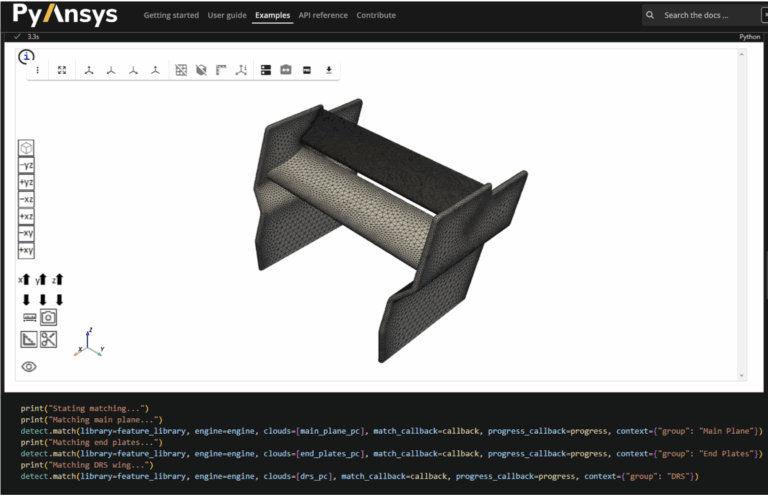Open the three-dot viewer menu
Screen dimensions: 768x495
click(x=38, y=70)
